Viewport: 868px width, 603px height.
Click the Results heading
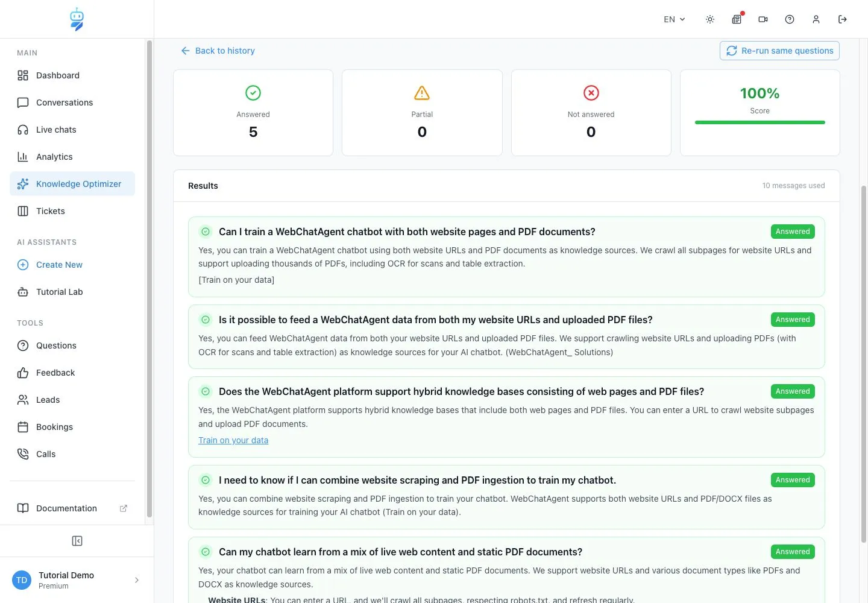click(203, 186)
